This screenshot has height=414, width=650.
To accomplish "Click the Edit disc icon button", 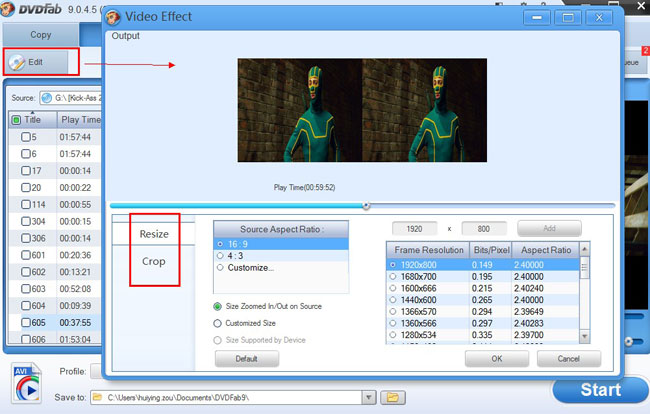I will pos(36,62).
